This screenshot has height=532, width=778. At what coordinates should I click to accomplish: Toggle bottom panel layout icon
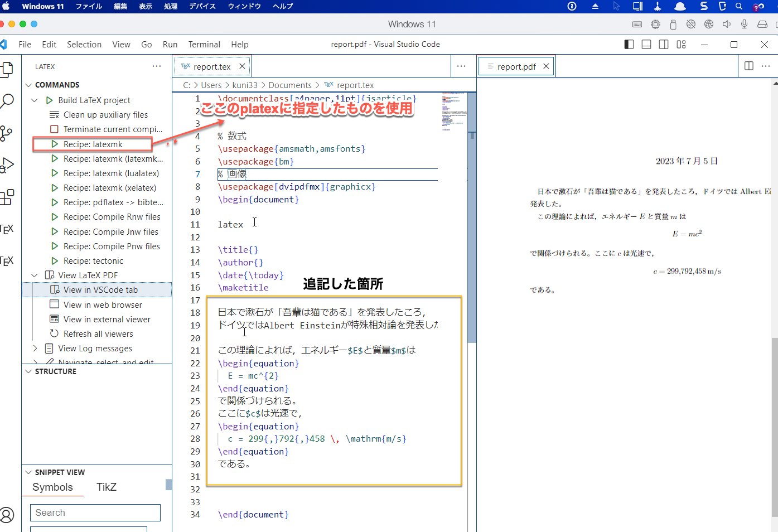646,45
